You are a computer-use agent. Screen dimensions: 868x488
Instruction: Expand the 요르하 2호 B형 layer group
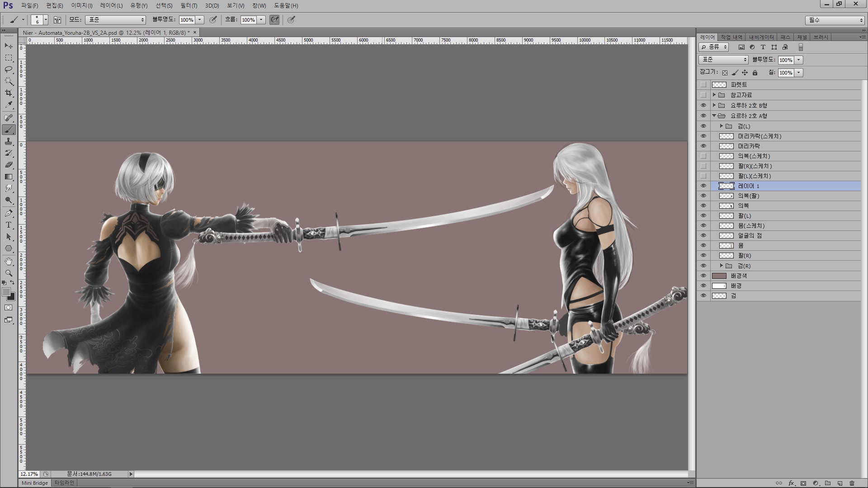pos(714,105)
